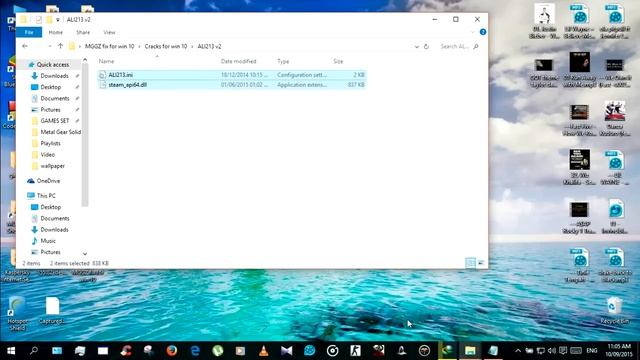Open the Home ribbon tab

coord(56,32)
